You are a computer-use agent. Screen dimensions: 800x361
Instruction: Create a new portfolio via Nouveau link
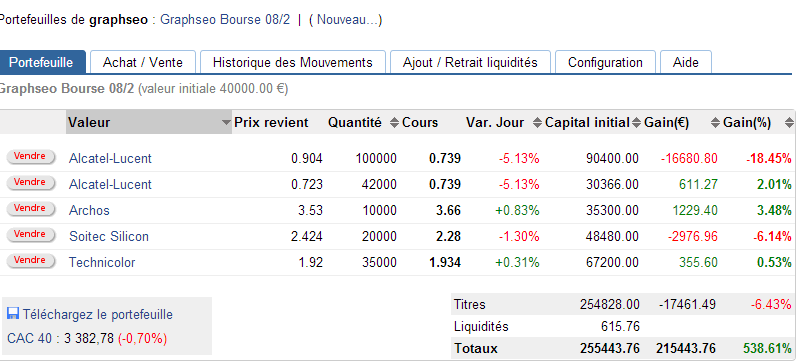[345, 19]
